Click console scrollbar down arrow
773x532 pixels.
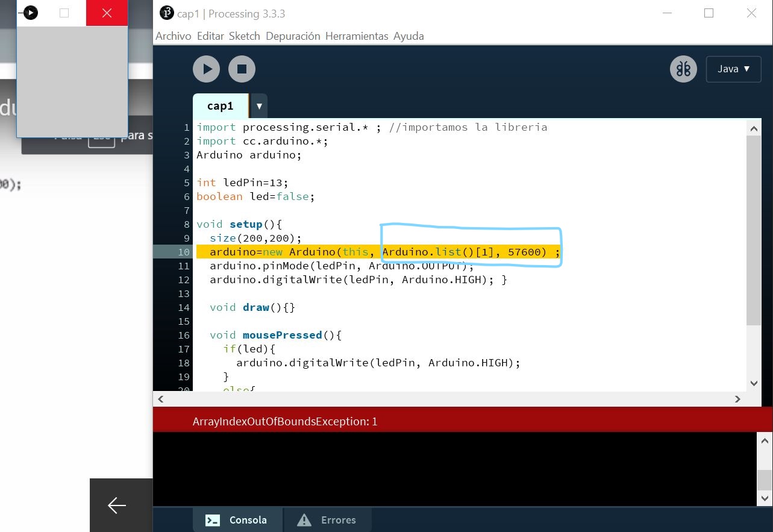pyautogui.click(x=765, y=498)
